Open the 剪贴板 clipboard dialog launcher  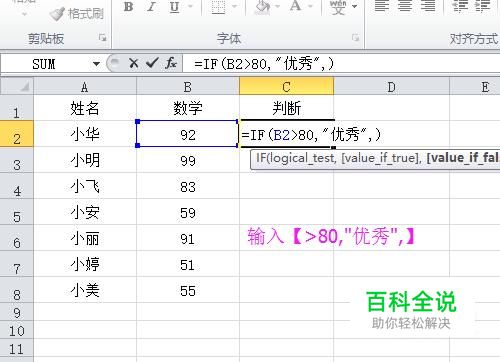pyautogui.click(x=102, y=38)
